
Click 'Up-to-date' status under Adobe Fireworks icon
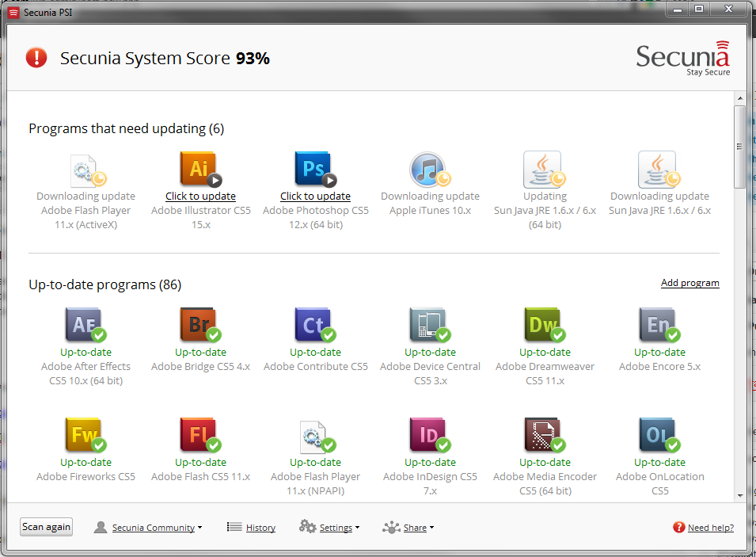pos(85,462)
